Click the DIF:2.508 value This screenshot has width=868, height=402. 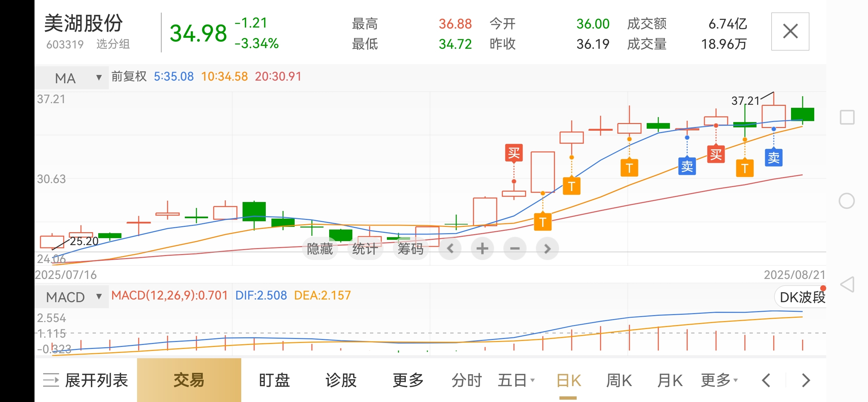tap(261, 296)
